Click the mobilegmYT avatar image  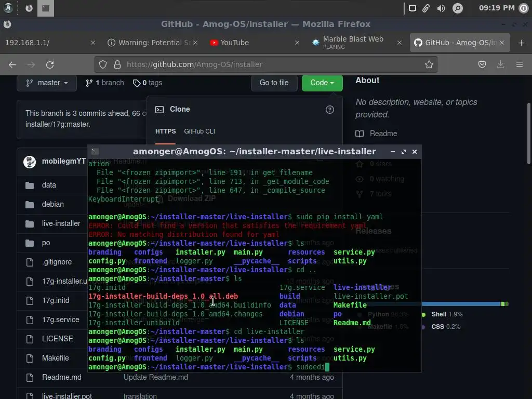[x=30, y=162]
